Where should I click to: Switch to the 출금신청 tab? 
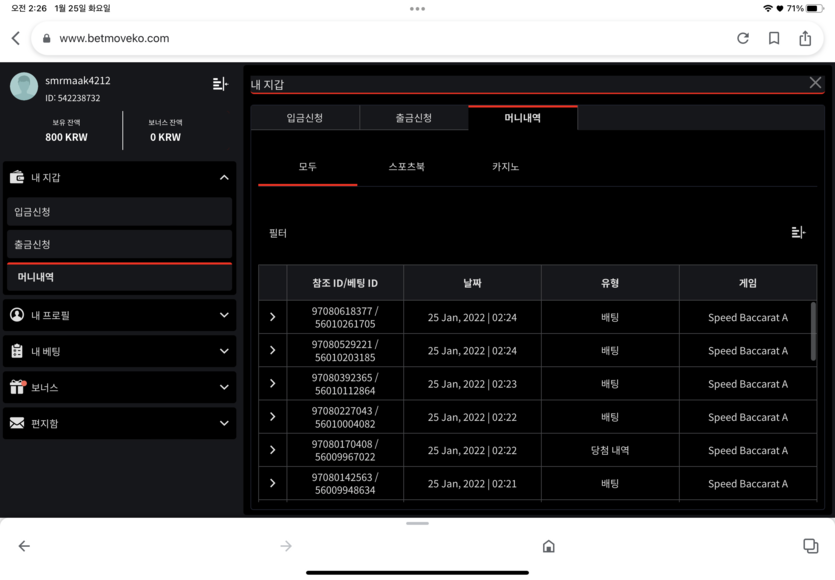[x=414, y=118]
